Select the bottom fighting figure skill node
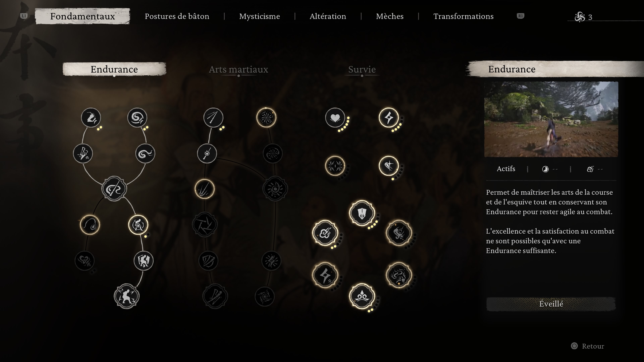Viewport: 644px width, 362px height. [126, 296]
